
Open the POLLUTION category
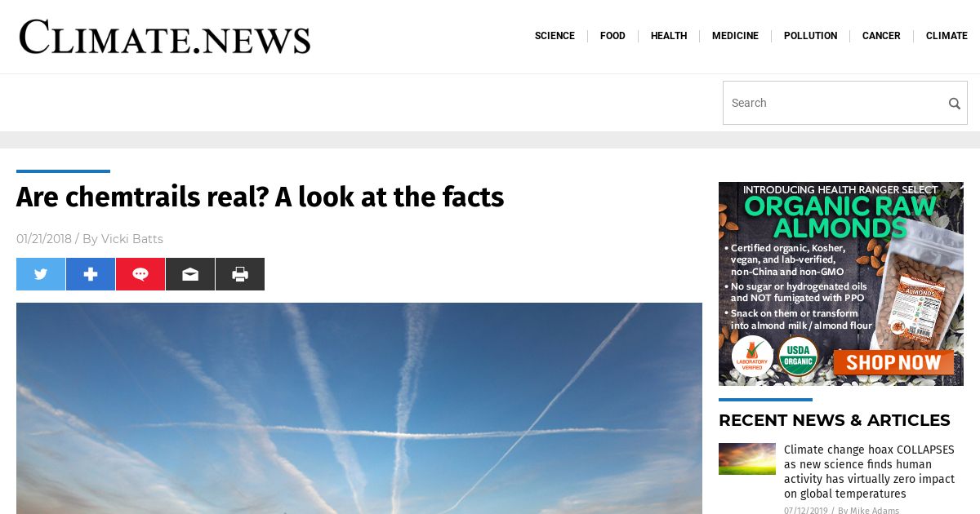point(810,36)
